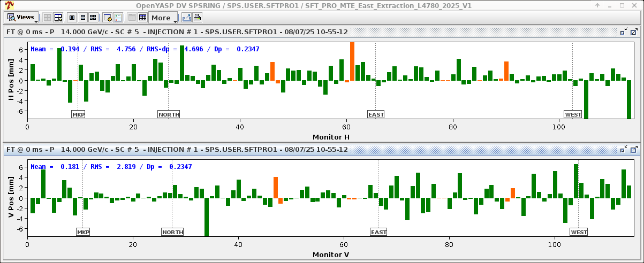The height and width of the screenshot is (263, 644).
Task: Select the stacked rows layout icon
Action: coord(83,18)
